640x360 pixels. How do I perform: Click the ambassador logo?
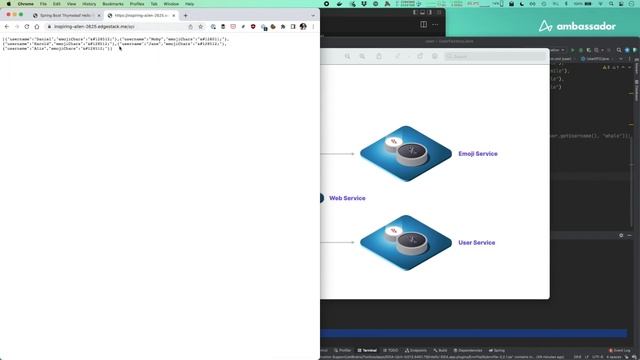tap(577, 26)
